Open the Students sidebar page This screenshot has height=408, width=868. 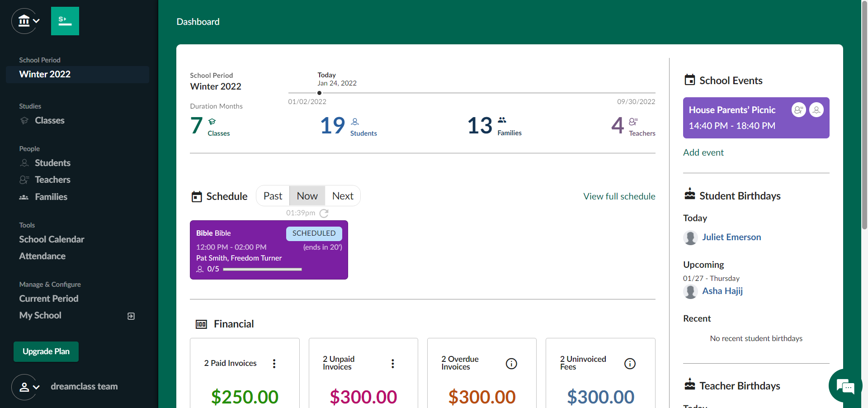coord(52,163)
